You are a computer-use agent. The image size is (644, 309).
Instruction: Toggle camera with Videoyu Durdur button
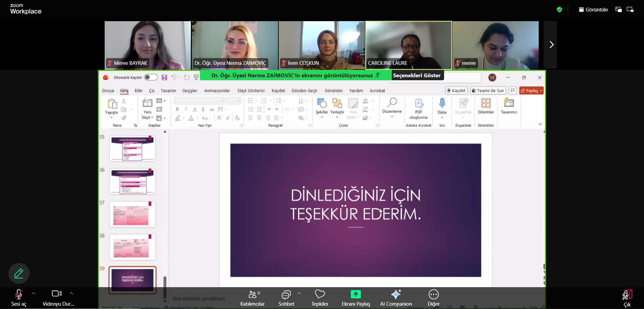point(57,298)
